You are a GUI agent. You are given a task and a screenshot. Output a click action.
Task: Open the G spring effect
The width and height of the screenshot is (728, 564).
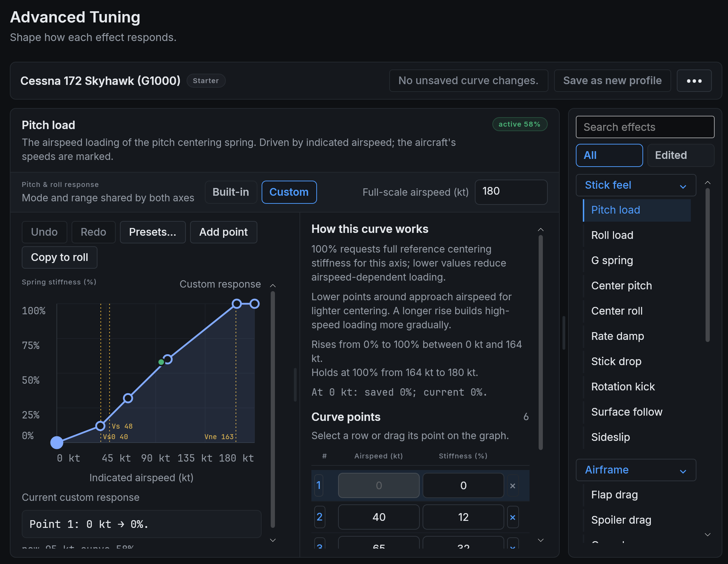pos(637,261)
